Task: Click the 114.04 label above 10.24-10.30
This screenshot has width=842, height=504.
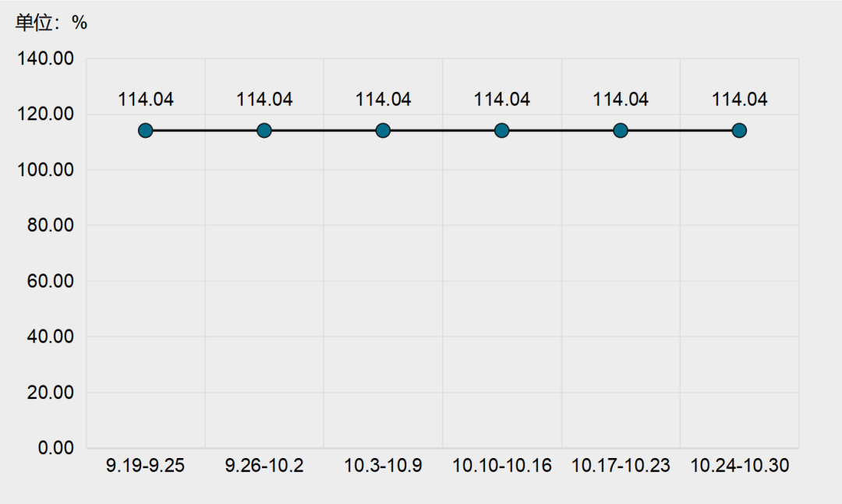Action: 739,99
